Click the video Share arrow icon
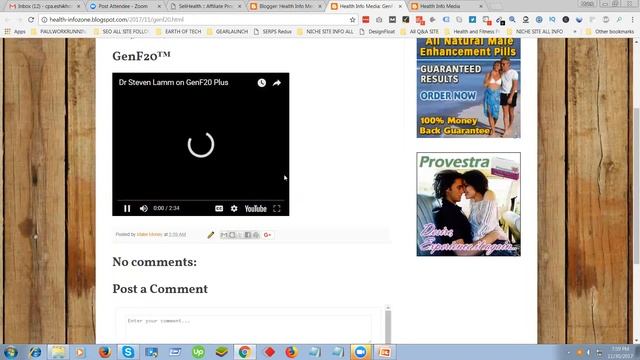The image size is (640, 360). click(277, 83)
